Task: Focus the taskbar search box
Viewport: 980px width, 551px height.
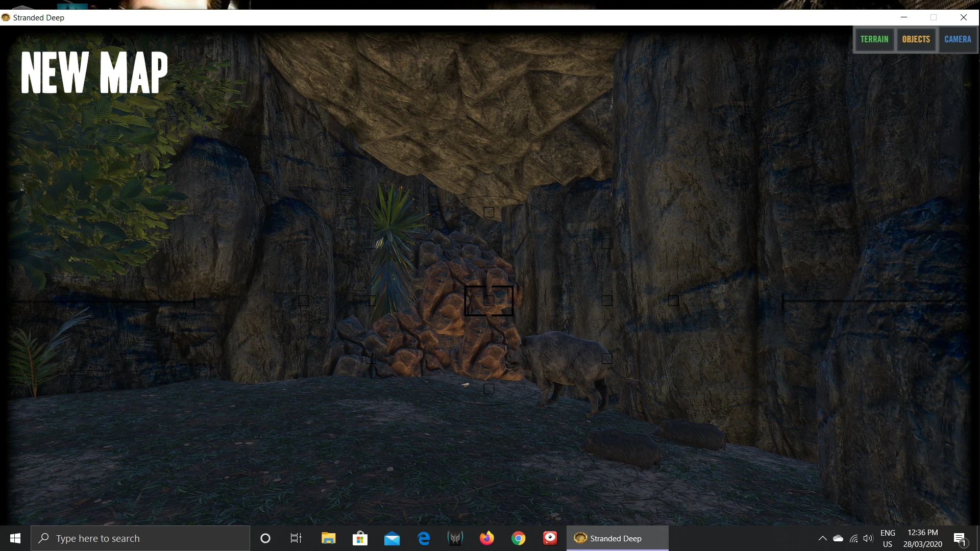Action: 140,538
